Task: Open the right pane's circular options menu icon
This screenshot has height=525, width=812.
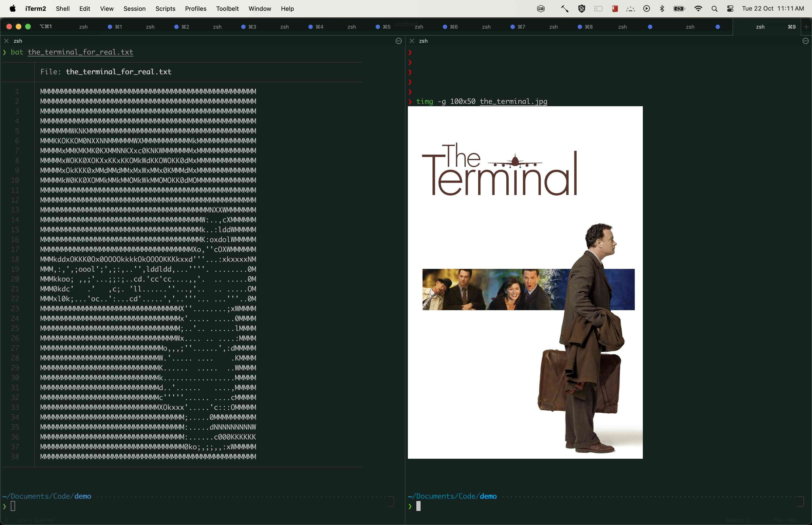Action: [x=805, y=41]
